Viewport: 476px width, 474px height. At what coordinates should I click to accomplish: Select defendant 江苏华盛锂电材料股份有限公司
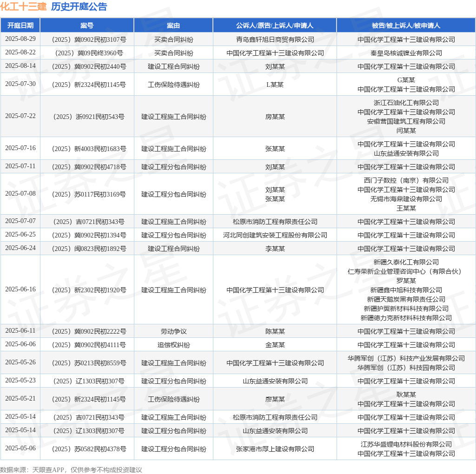coord(406,445)
